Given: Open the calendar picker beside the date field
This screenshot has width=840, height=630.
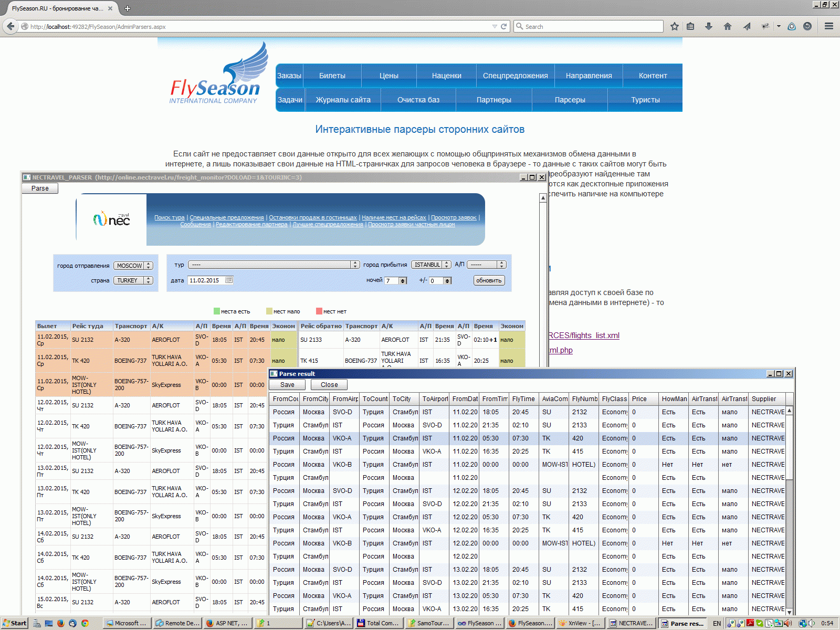Looking at the screenshot, I should click(x=229, y=280).
